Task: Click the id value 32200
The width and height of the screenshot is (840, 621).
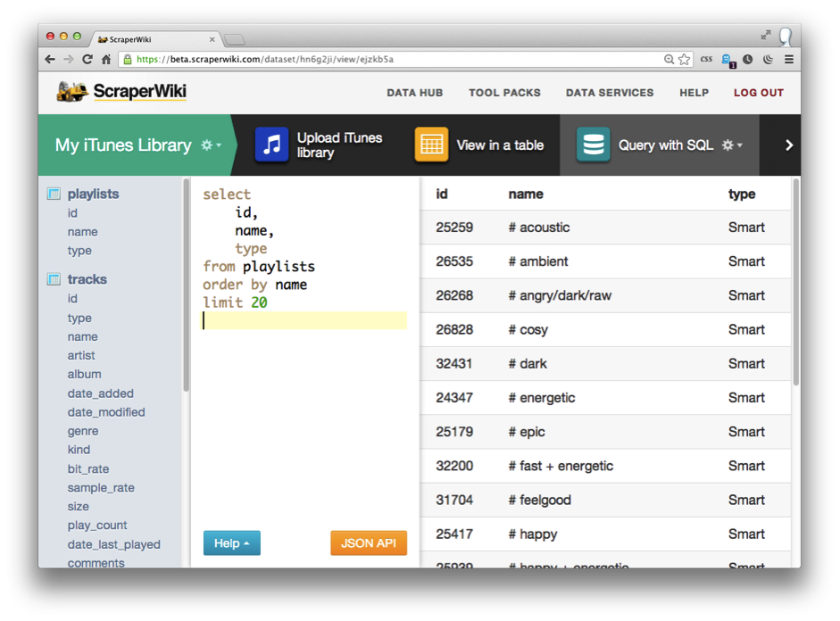Action: (x=454, y=466)
